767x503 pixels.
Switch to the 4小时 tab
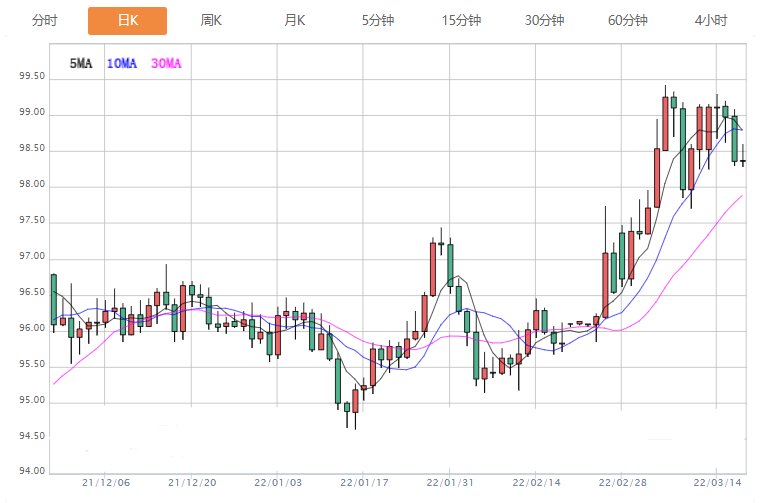[710, 21]
